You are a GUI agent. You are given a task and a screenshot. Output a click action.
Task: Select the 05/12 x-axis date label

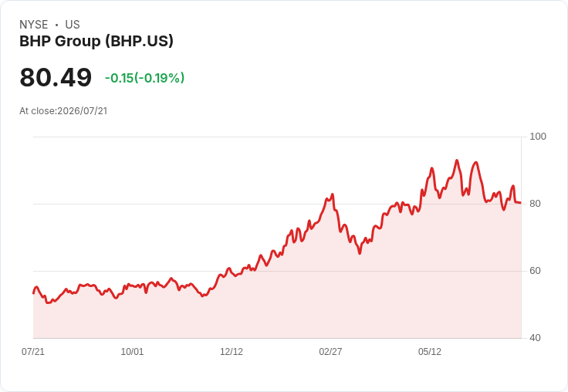(430, 351)
